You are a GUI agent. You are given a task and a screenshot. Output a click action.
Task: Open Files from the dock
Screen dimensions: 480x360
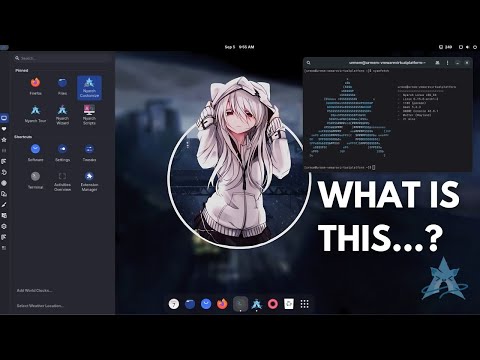190,304
